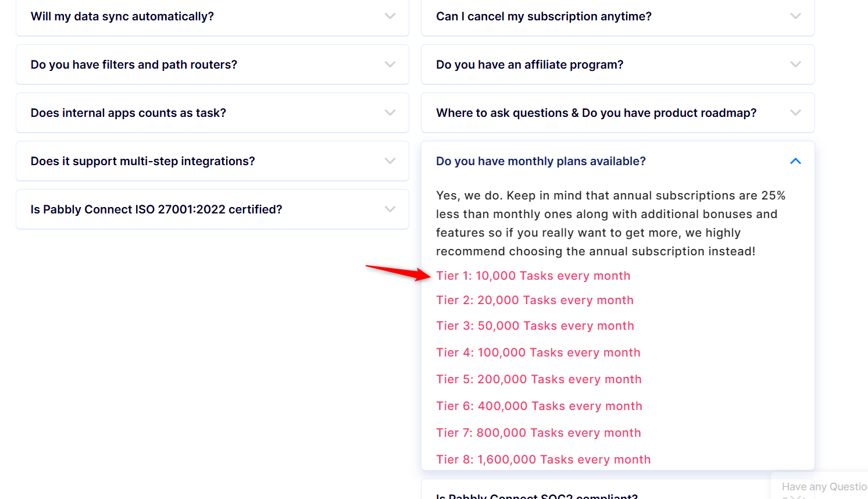Screen dimensions: 868x499
Task: Open Tier 1: 10,000 Tasks link
Action: tap(533, 276)
